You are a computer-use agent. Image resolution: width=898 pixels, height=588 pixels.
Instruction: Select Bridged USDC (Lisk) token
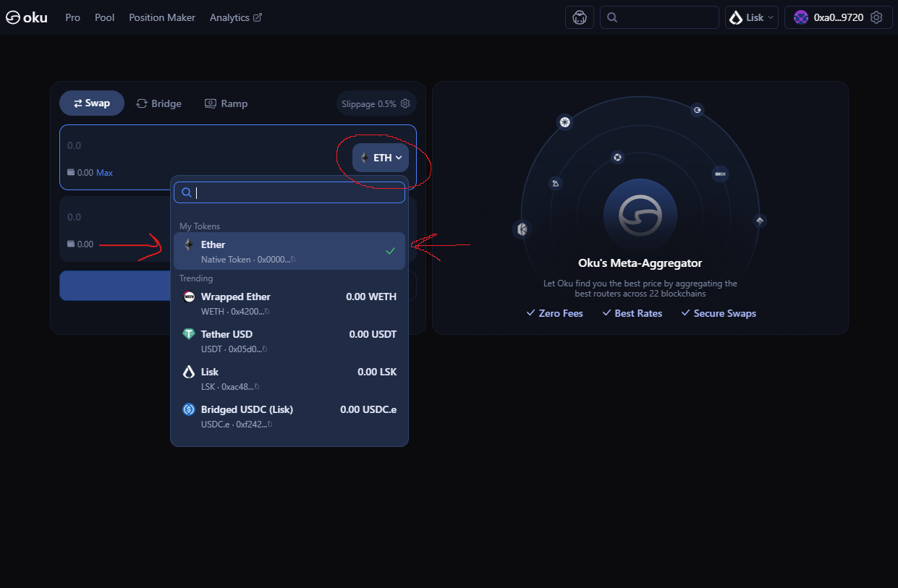coord(289,416)
